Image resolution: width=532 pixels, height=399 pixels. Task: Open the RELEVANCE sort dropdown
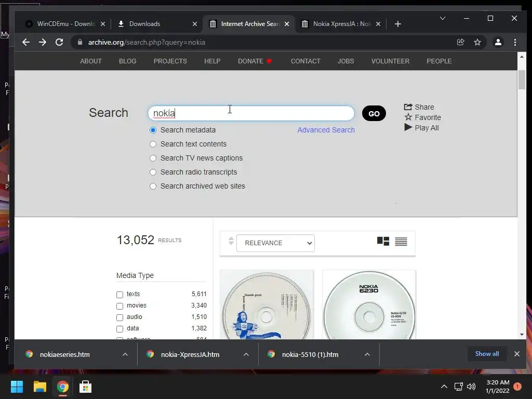point(275,243)
